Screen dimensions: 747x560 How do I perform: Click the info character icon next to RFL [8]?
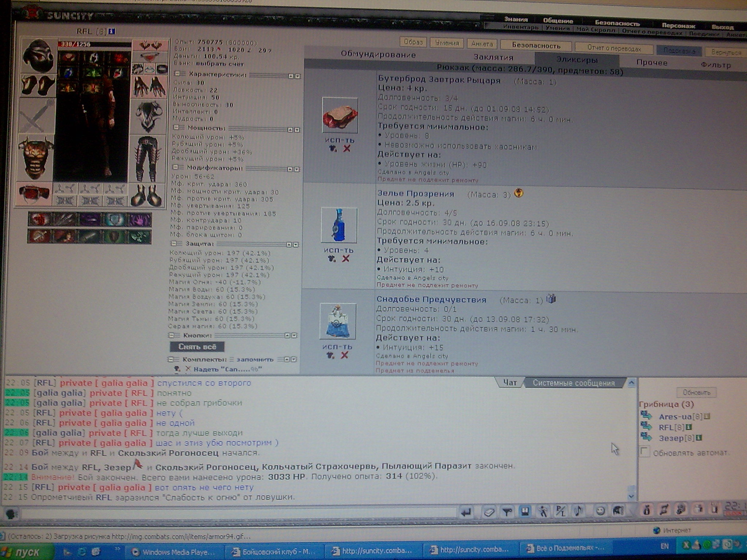[112, 32]
